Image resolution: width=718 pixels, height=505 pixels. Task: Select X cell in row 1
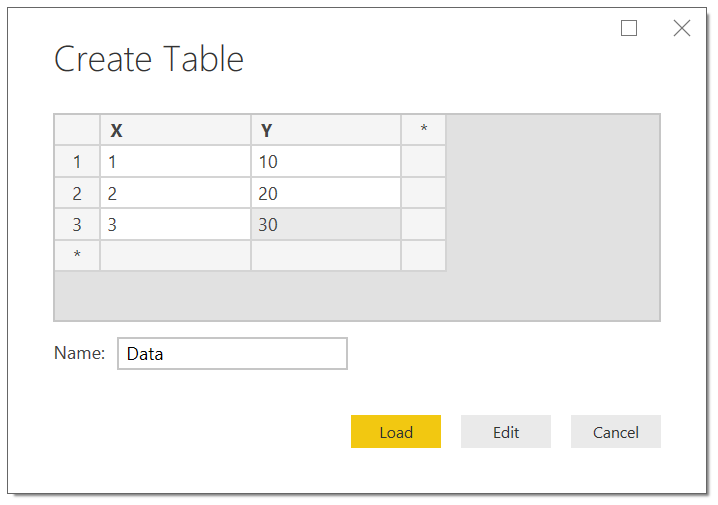(x=175, y=161)
